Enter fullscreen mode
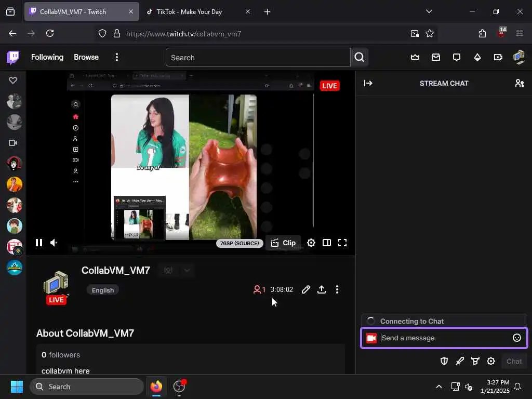 [342, 243]
